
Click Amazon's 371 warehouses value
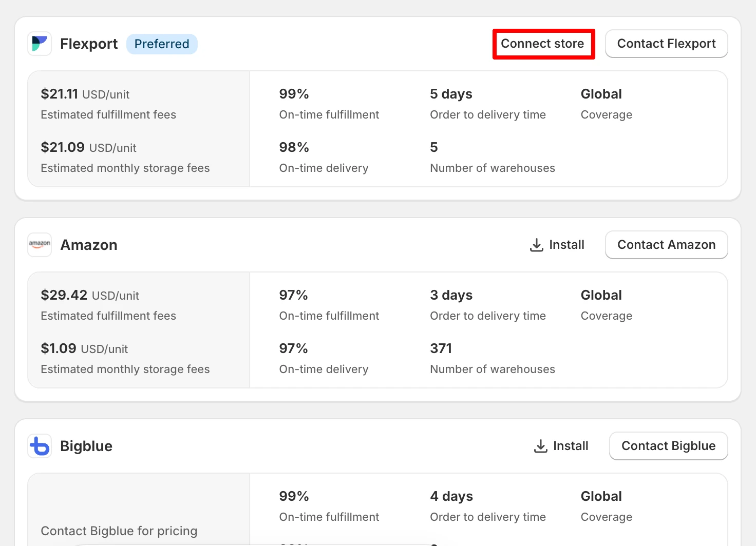click(x=441, y=348)
